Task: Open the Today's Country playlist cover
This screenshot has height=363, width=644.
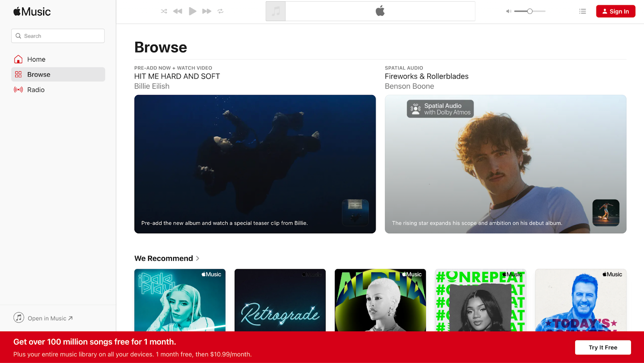Action: (x=581, y=300)
